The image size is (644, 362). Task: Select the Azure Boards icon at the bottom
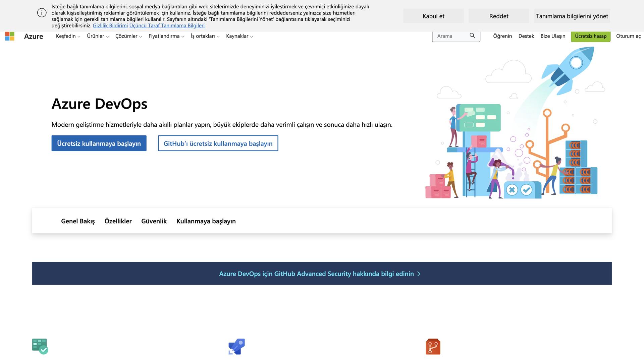coord(40,347)
